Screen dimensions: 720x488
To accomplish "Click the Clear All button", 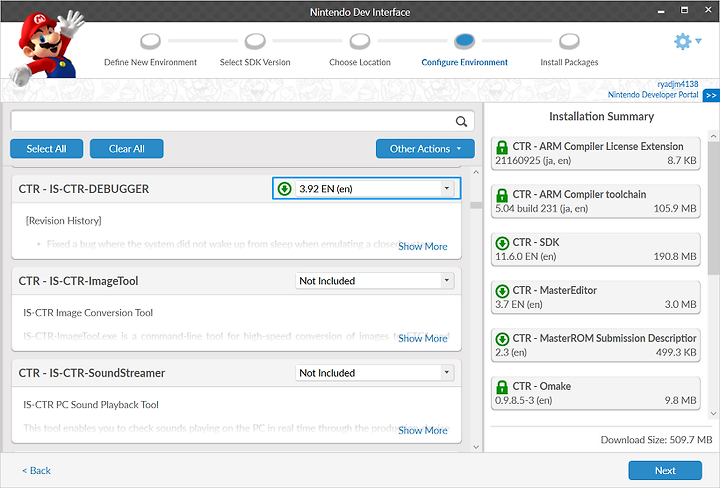I will tap(127, 149).
